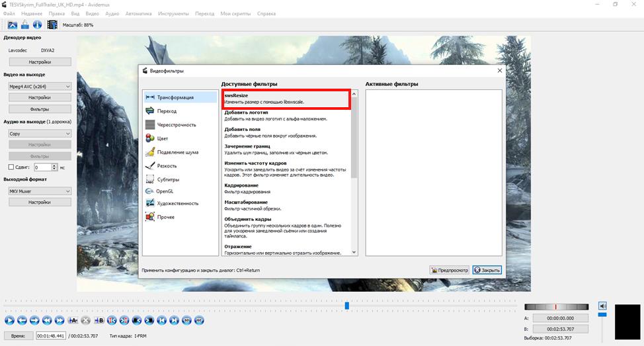Click the current time input field
644x346 pixels.
[x=51, y=335]
